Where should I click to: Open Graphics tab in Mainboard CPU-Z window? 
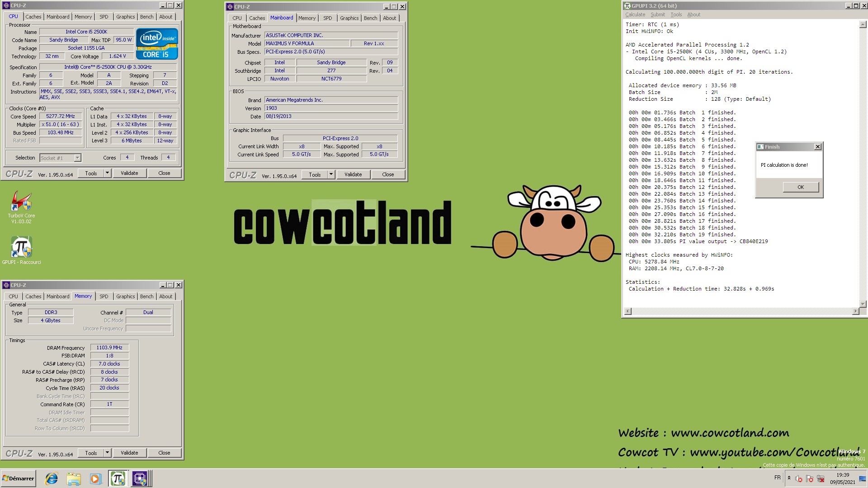tap(349, 18)
